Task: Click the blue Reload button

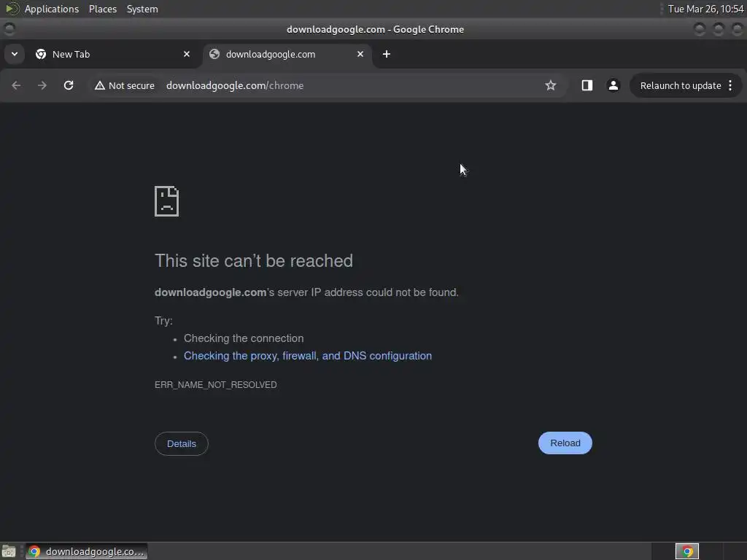Action: 565,443
